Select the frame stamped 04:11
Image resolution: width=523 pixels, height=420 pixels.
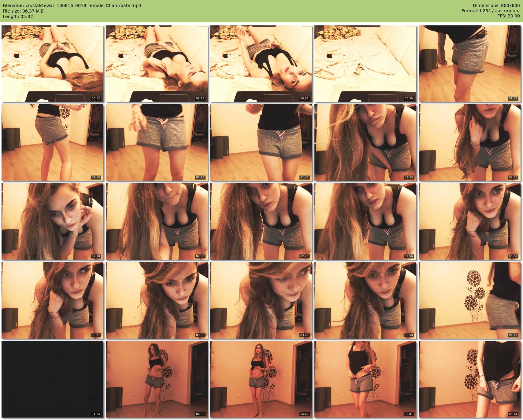[470, 300]
